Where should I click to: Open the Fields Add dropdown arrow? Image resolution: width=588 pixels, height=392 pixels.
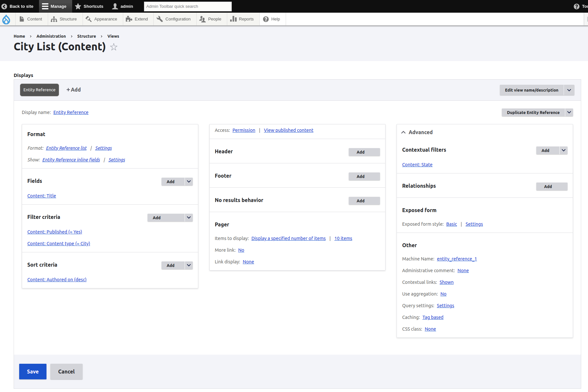tap(189, 182)
